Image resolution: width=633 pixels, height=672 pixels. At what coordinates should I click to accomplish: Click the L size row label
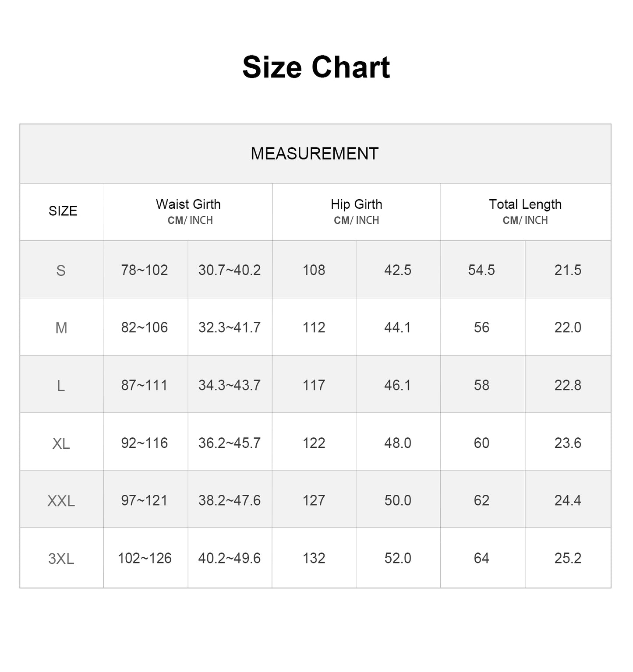point(61,386)
